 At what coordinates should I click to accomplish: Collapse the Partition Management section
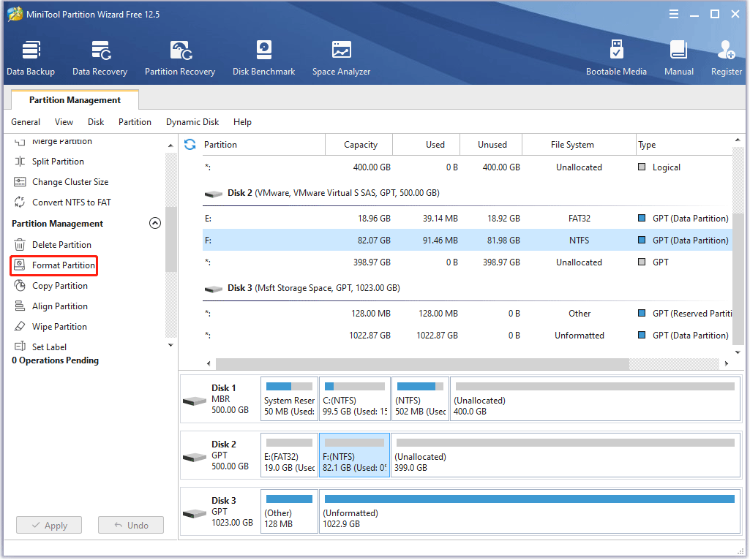click(155, 223)
